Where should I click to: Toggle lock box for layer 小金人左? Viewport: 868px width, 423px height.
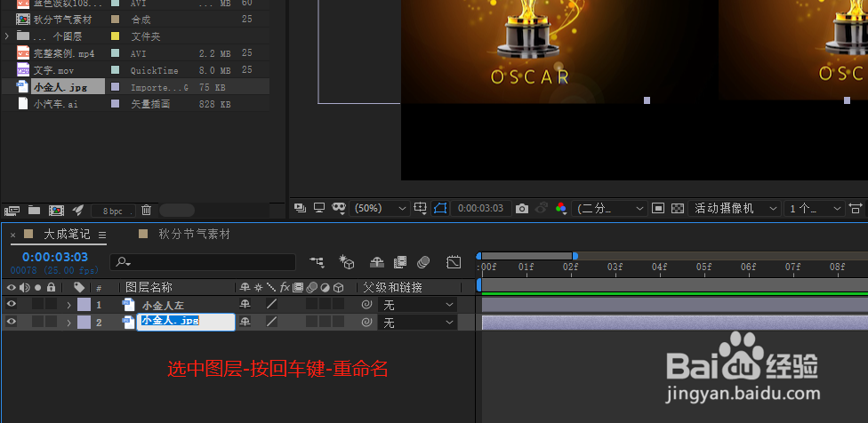pyautogui.click(x=51, y=304)
